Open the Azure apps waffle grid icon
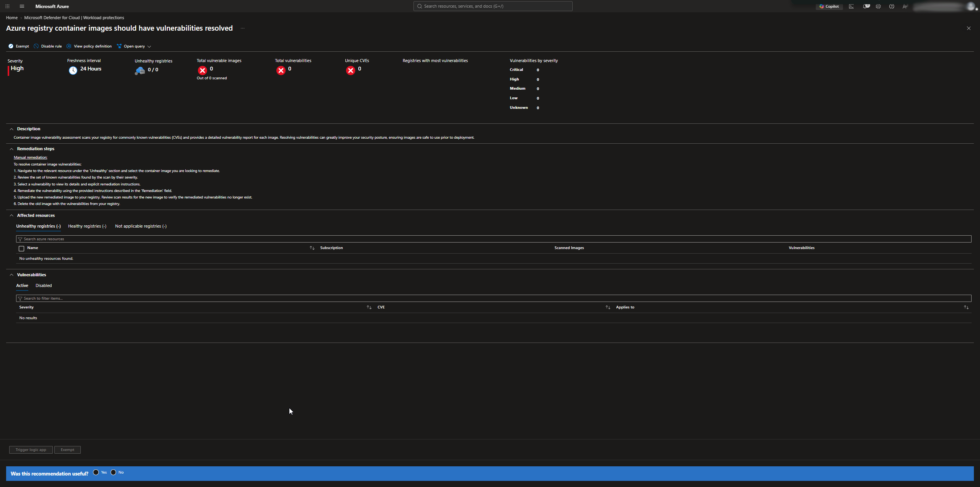 (x=7, y=6)
